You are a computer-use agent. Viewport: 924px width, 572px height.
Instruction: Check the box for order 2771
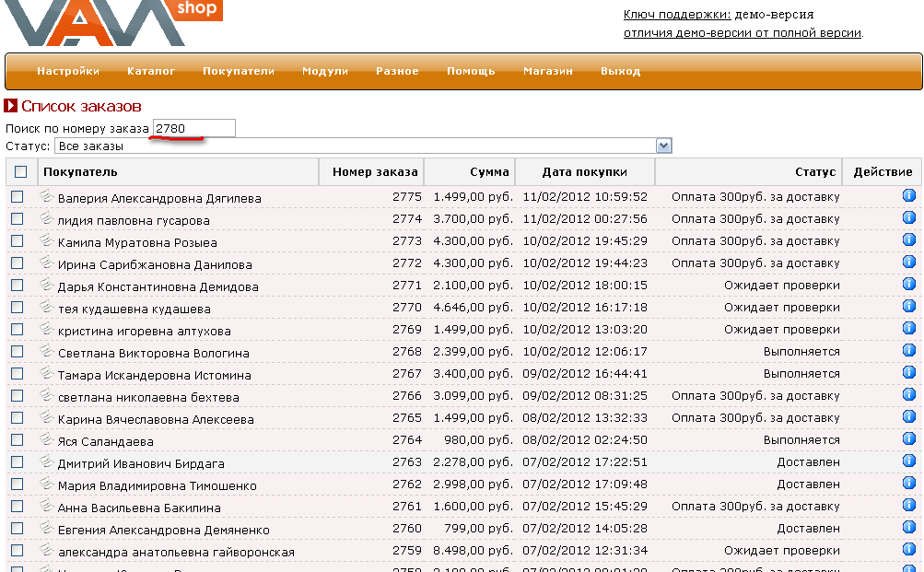tap(18, 286)
